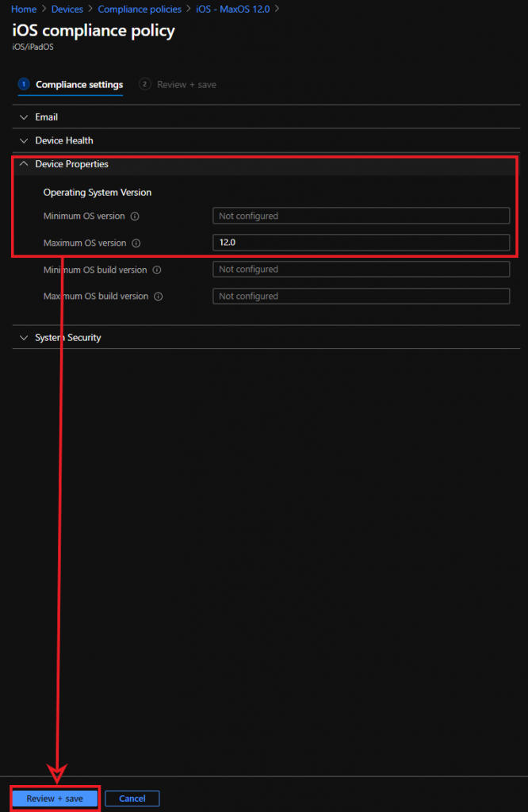Focus the Minimum OS version field
The height and width of the screenshot is (812, 528).
[x=361, y=216]
